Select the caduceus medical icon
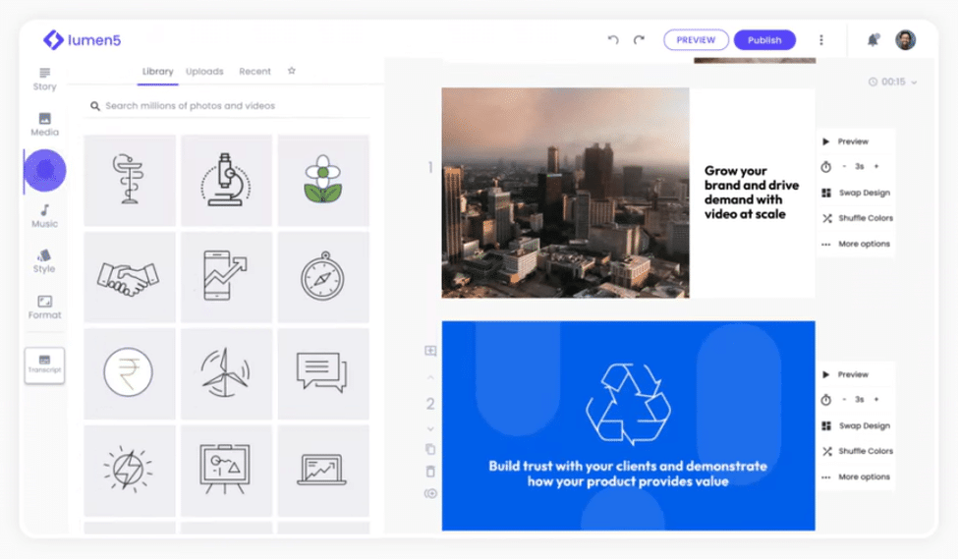Screen dimensions: 960x560 pos(130,181)
